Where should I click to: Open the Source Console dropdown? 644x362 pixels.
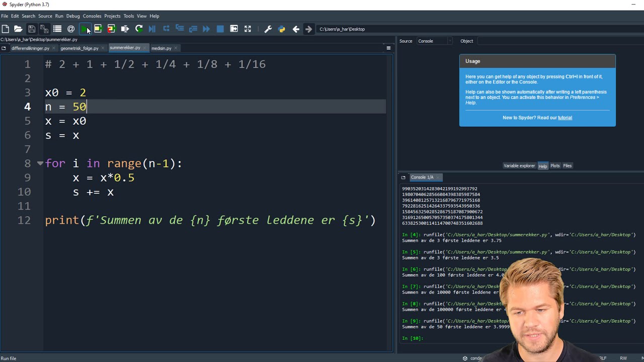[435, 41]
